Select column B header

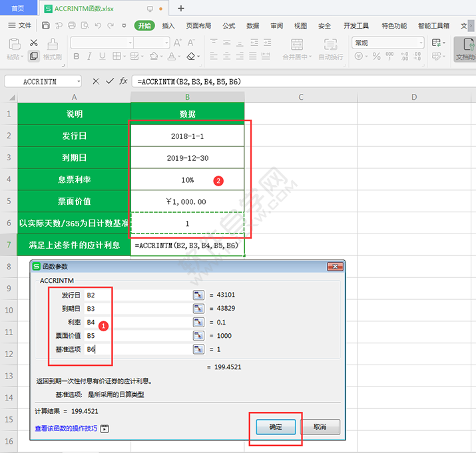(187, 97)
